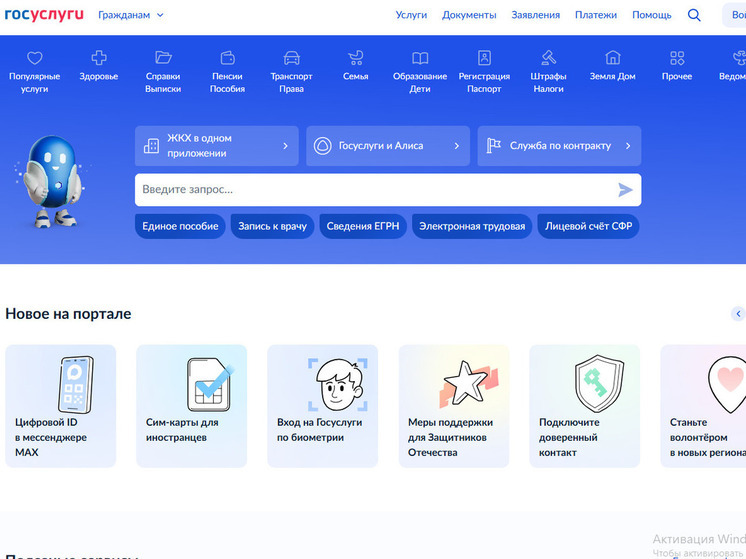Click the search magnifier icon in header

[x=694, y=15]
